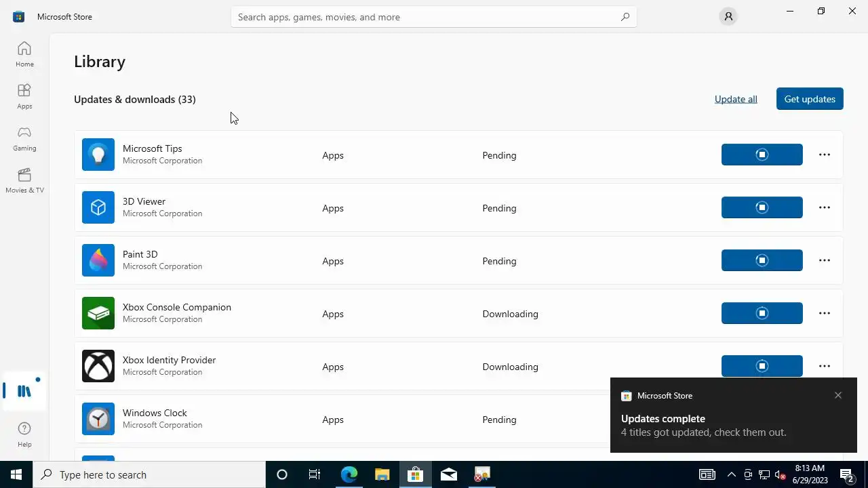
Task: Click the user profile icon
Action: [728, 16]
